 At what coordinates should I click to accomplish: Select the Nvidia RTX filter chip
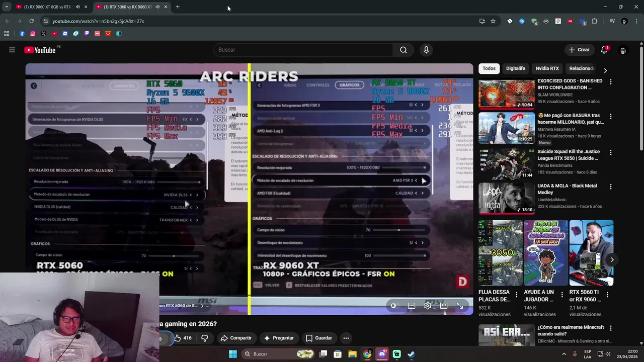[x=547, y=68]
